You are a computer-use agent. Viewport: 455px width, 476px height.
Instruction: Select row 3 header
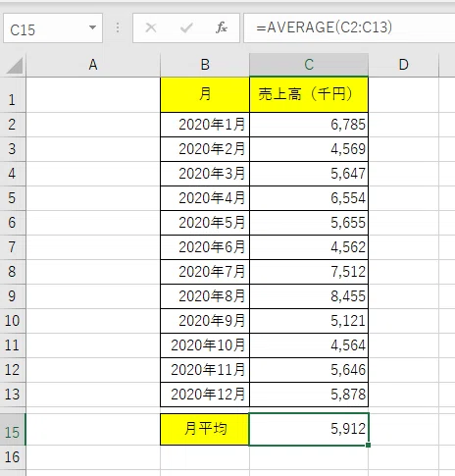click(13, 149)
